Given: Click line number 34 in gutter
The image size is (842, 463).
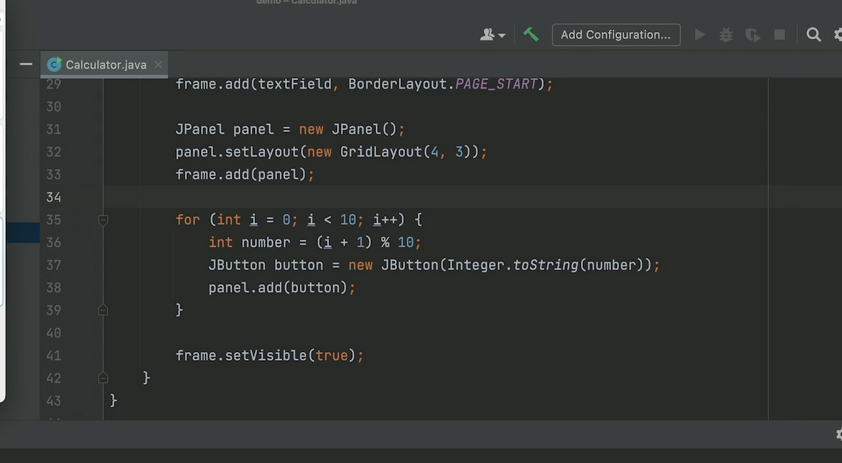Looking at the screenshot, I should [53, 197].
